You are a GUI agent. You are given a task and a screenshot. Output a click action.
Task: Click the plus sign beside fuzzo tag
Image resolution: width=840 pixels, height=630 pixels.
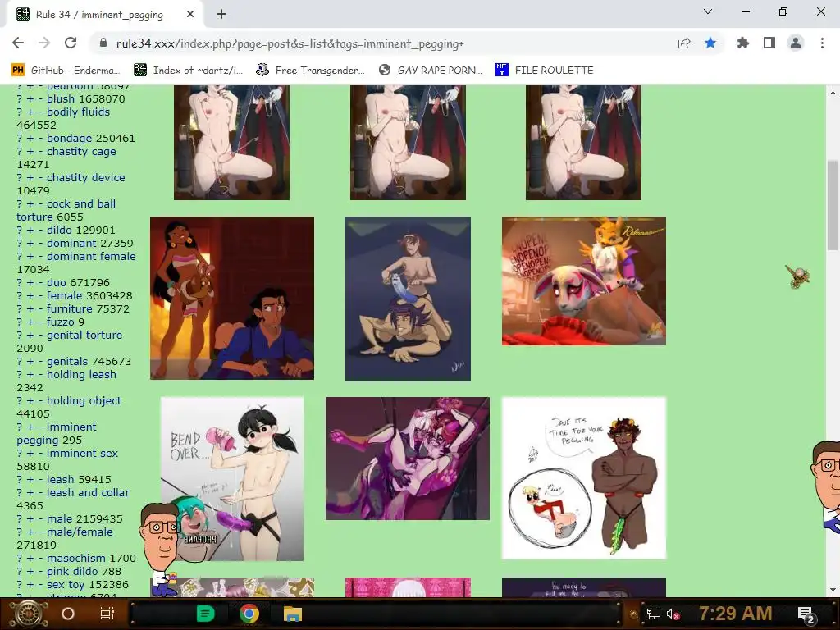tap(30, 322)
